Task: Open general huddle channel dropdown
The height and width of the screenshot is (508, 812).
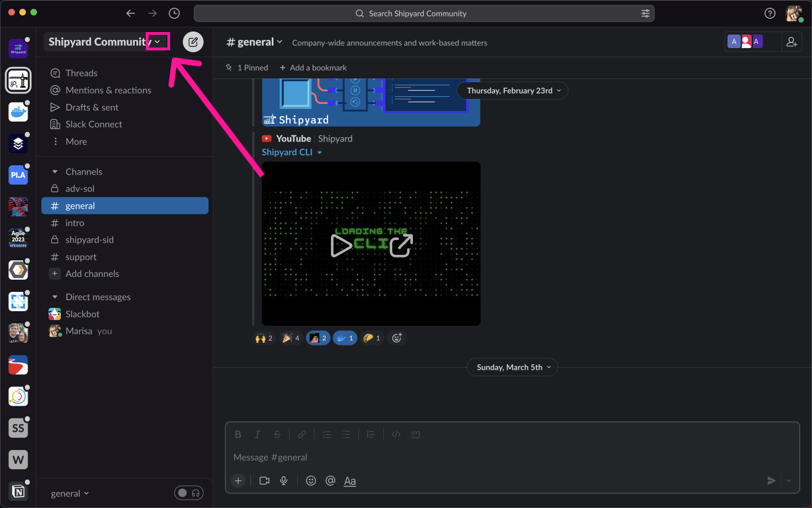Action: [x=70, y=494]
